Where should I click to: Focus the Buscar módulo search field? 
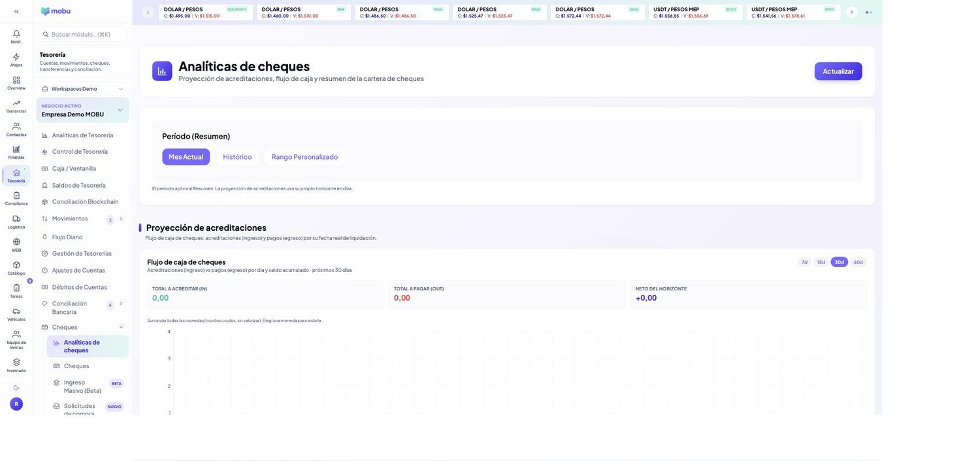[82, 34]
